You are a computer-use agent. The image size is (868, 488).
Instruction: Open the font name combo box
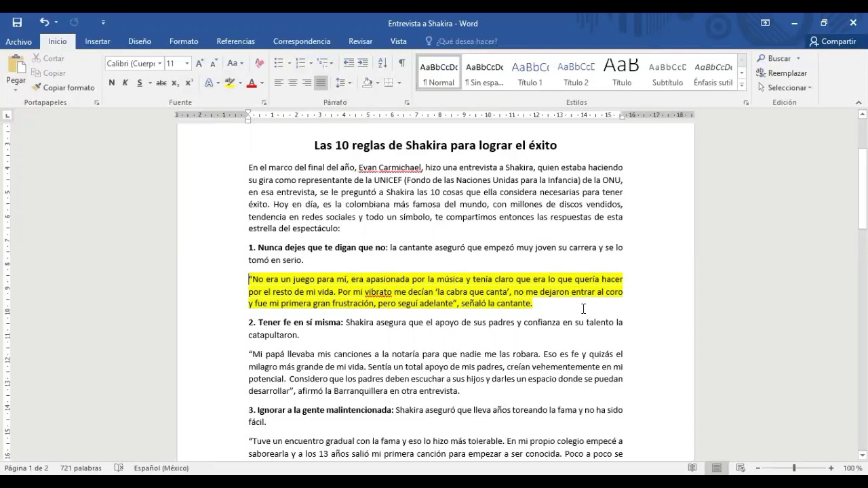[x=134, y=63]
